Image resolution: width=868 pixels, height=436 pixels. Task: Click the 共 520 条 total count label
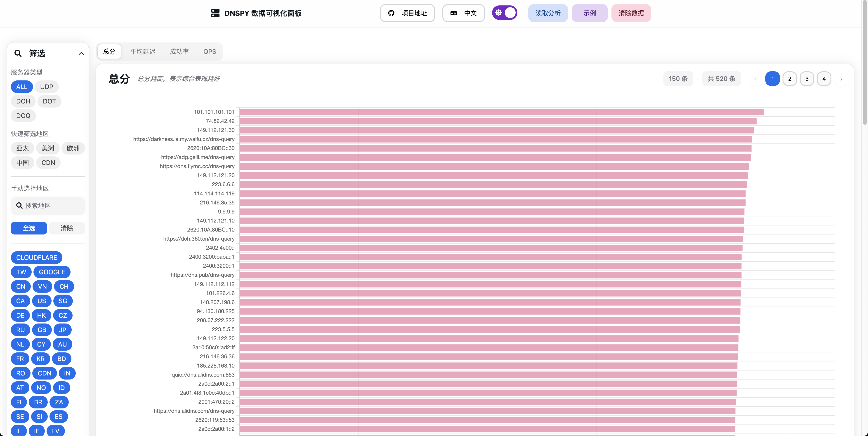click(x=722, y=79)
